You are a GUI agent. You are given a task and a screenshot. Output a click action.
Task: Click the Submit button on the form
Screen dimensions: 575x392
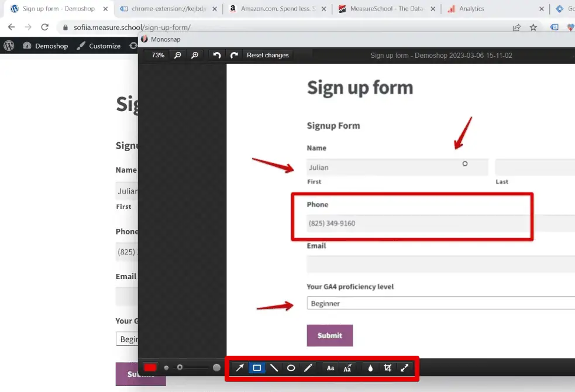coord(329,336)
